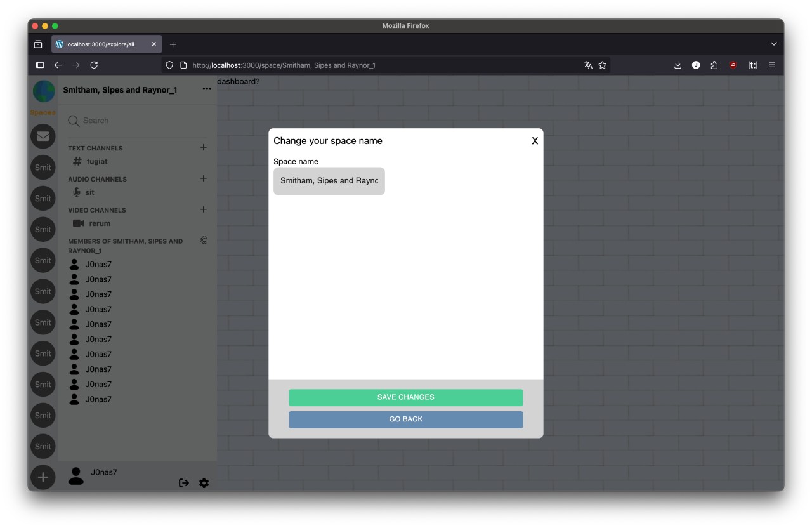This screenshot has width=812, height=528.
Task: Close the change space name dialog
Action: click(x=535, y=141)
